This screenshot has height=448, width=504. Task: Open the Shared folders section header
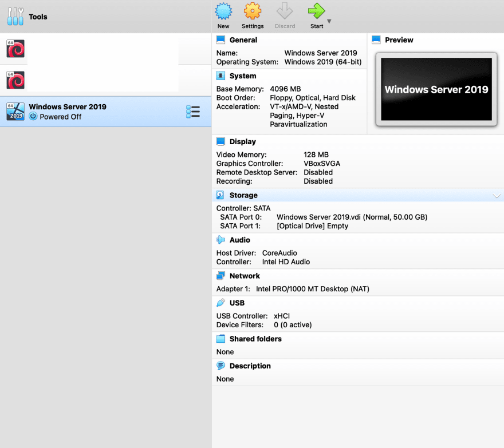(255, 339)
